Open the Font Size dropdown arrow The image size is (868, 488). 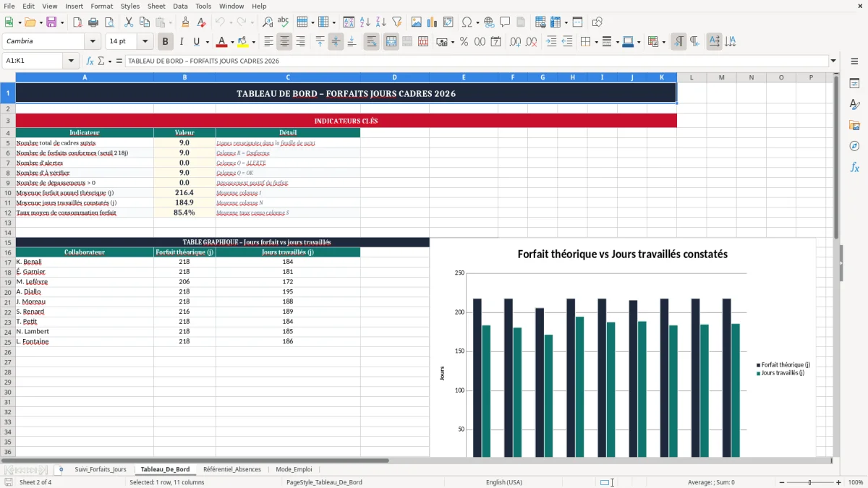(x=145, y=42)
